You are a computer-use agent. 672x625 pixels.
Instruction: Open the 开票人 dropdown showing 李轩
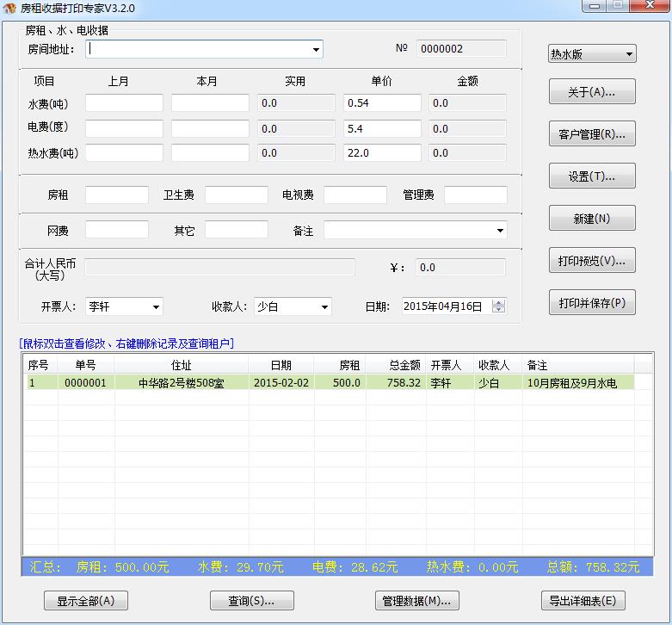[156, 306]
